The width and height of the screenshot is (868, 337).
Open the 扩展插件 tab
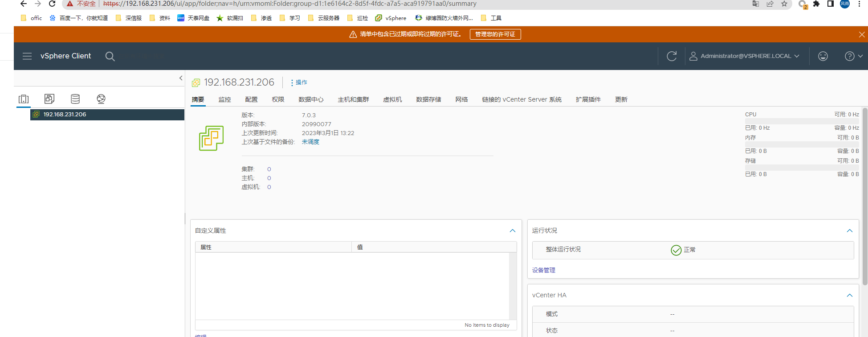point(588,99)
